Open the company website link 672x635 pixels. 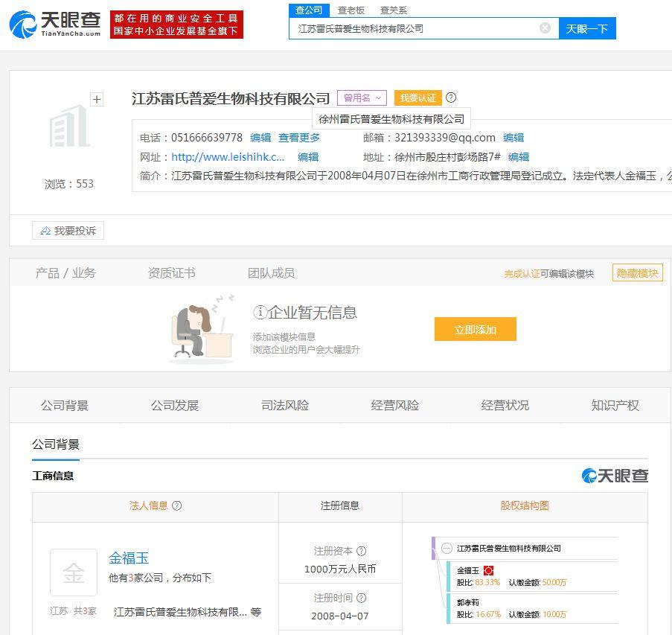(x=228, y=157)
